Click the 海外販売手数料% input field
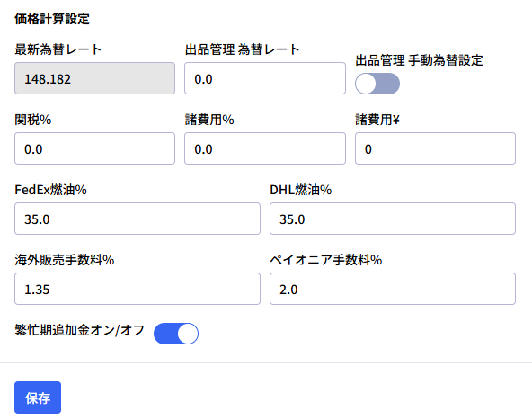This screenshot has width=532, height=420. (137, 289)
